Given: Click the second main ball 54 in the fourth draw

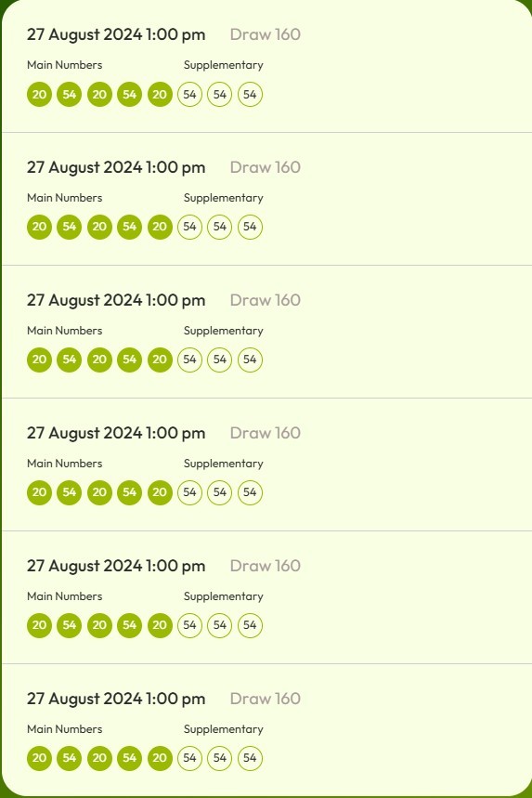Looking at the screenshot, I should (70, 492).
